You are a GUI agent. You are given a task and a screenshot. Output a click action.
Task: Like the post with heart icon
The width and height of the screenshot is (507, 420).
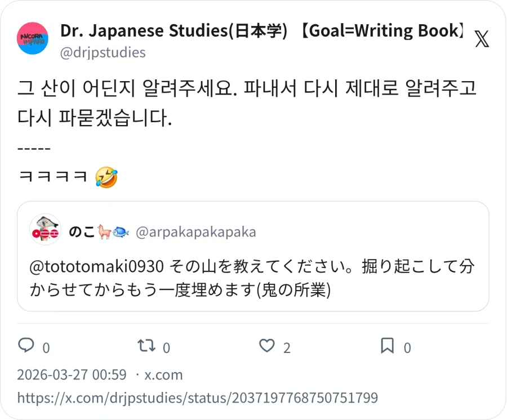(x=266, y=346)
